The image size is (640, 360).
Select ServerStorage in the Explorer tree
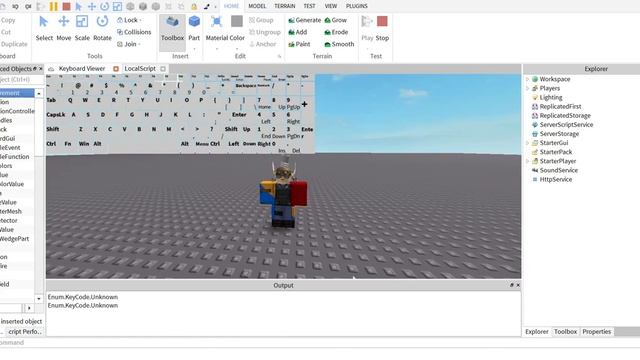point(556,134)
